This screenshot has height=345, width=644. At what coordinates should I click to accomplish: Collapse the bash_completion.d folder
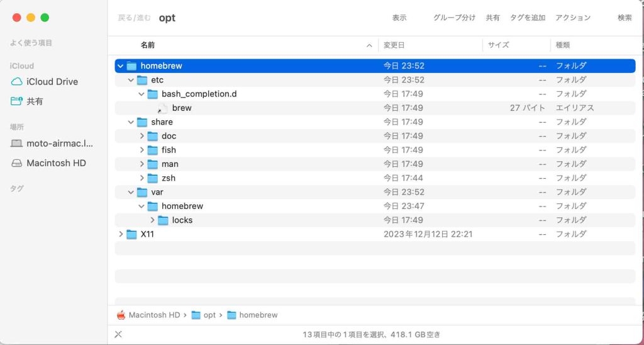(142, 94)
